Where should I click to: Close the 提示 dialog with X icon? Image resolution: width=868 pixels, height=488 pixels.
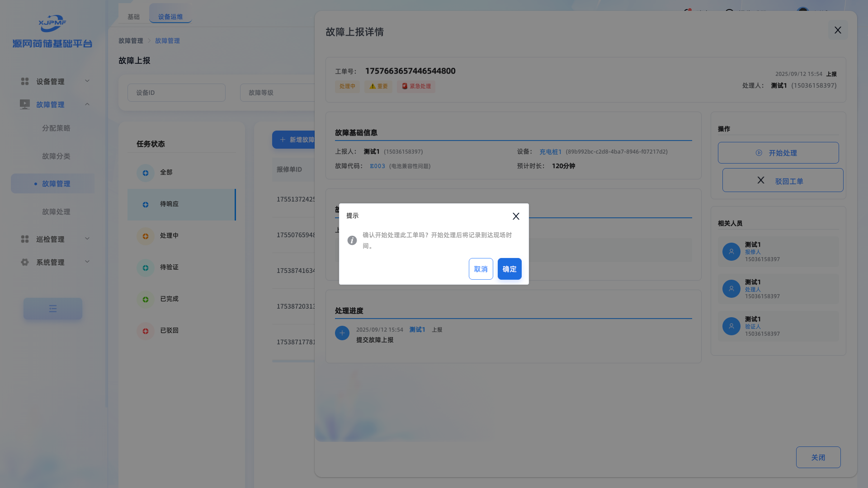coord(516,216)
